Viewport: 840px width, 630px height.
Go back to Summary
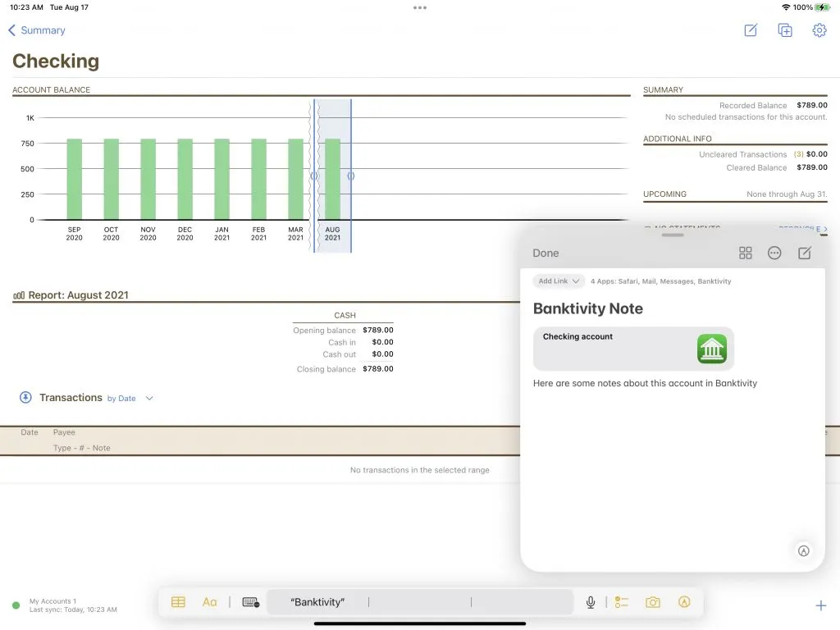pos(37,30)
